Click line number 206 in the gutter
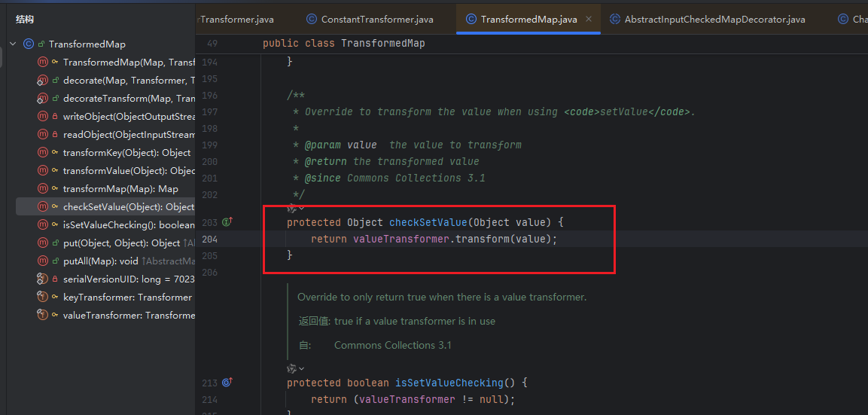The height and width of the screenshot is (415, 868). click(209, 272)
